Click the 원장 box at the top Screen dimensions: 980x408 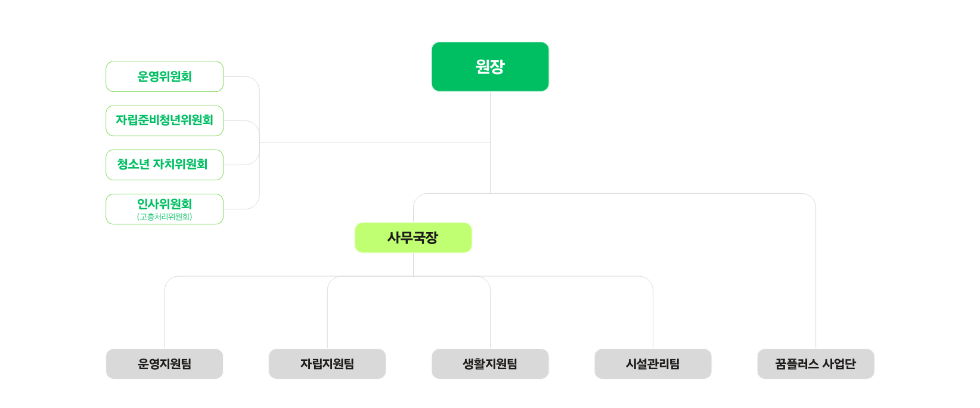point(490,67)
